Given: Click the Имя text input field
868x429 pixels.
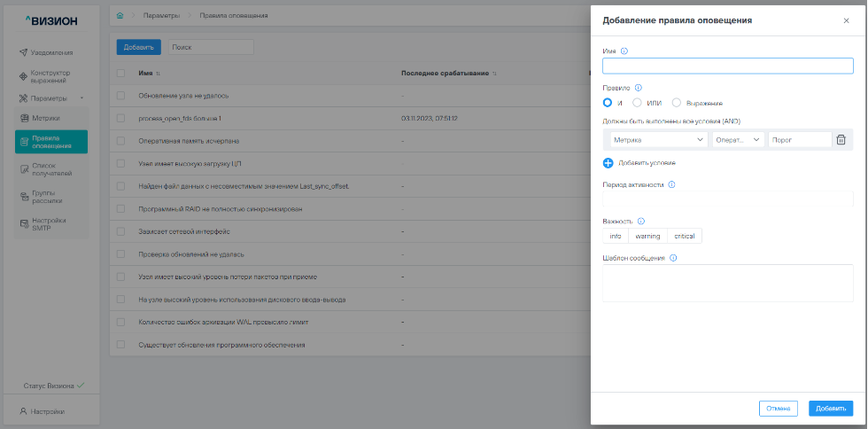Looking at the screenshot, I should click(x=727, y=66).
